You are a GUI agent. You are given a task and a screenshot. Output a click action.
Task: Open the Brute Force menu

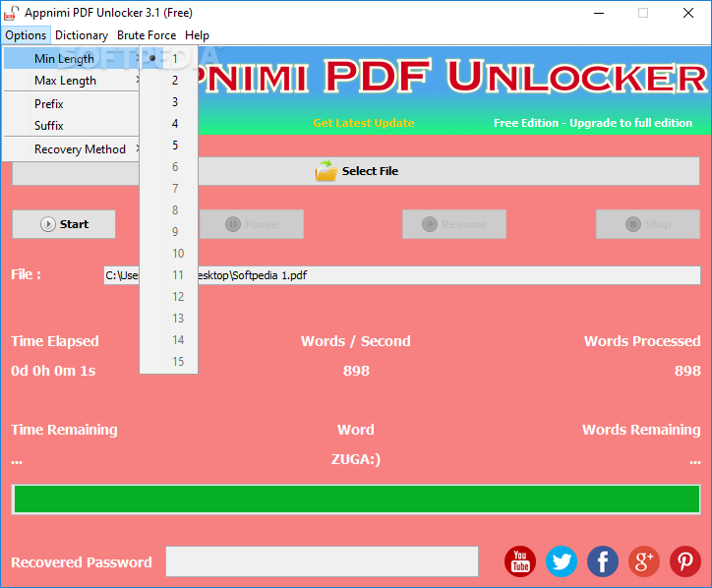[x=147, y=35]
